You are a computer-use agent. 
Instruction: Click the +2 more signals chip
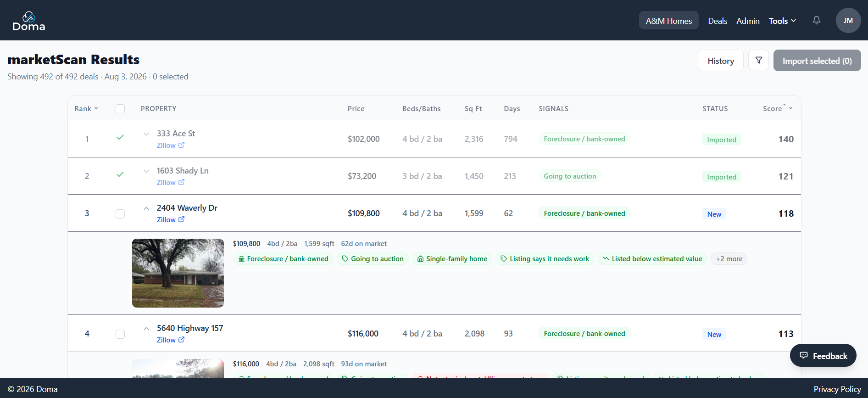pos(729,259)
